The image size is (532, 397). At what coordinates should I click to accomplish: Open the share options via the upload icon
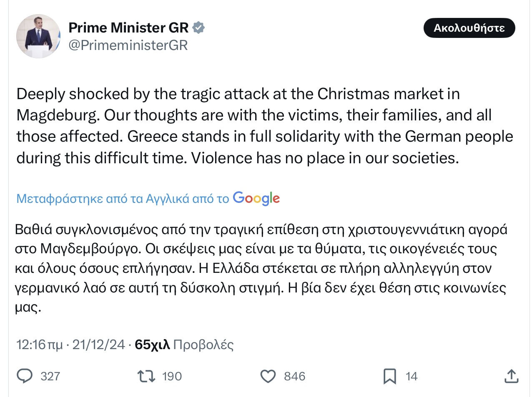(511, 376)
